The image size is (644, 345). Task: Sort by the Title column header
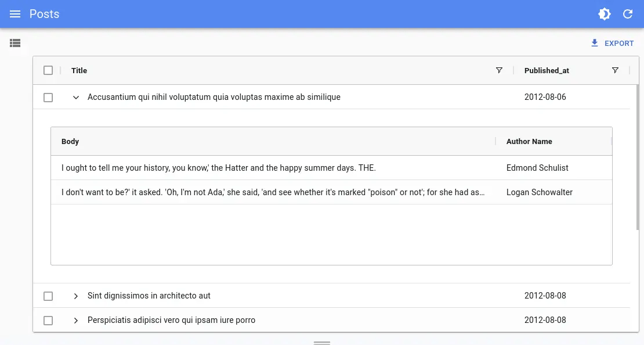click(x=79, y=71)
